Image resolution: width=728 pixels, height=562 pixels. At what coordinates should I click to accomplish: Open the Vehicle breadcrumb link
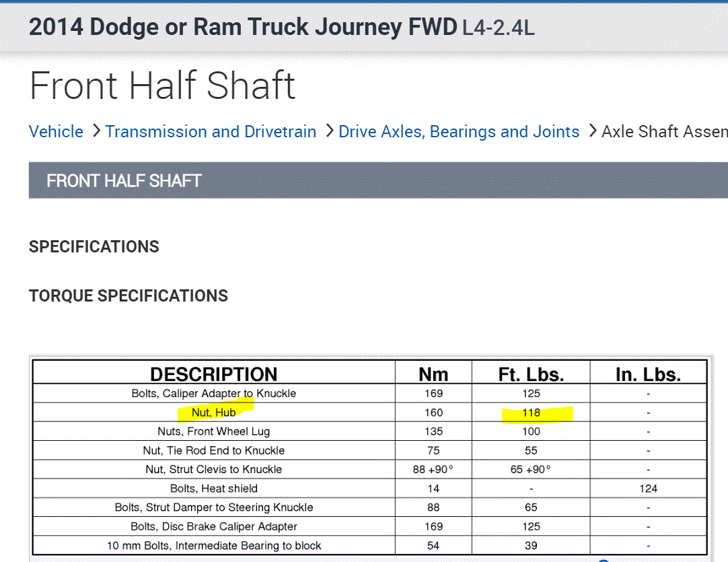56,131
